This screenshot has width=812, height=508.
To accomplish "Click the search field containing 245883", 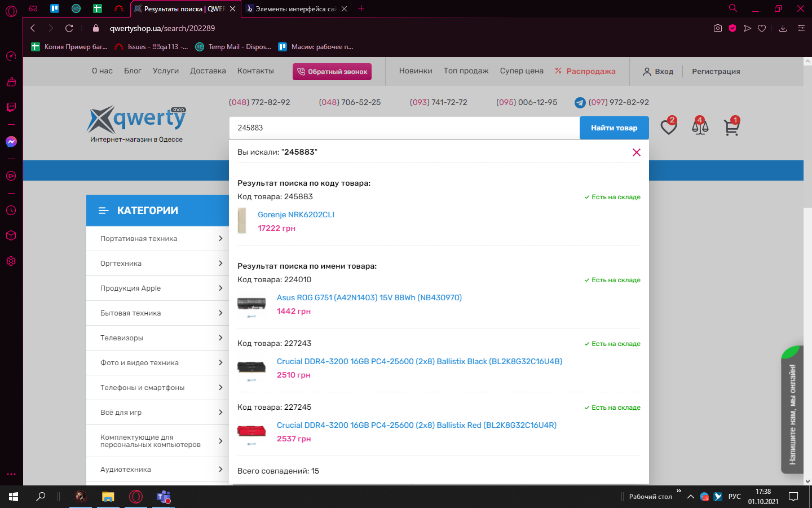I will point(404,128).
